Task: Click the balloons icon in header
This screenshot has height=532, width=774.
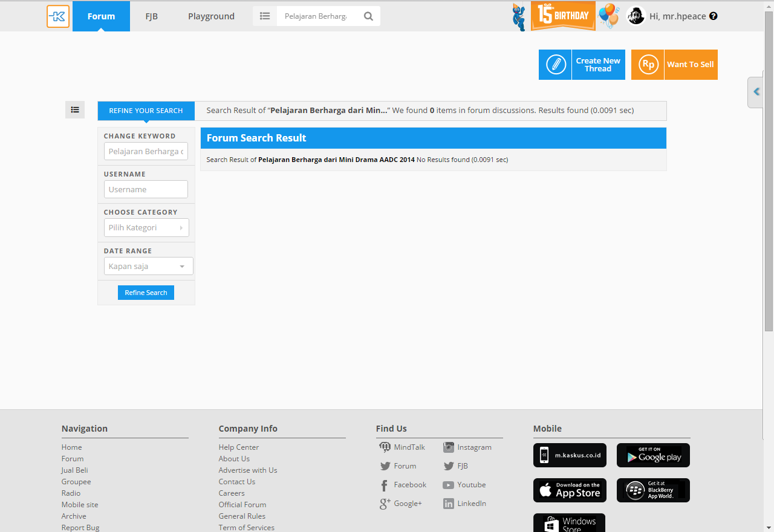Action: (x=609, y=16)
